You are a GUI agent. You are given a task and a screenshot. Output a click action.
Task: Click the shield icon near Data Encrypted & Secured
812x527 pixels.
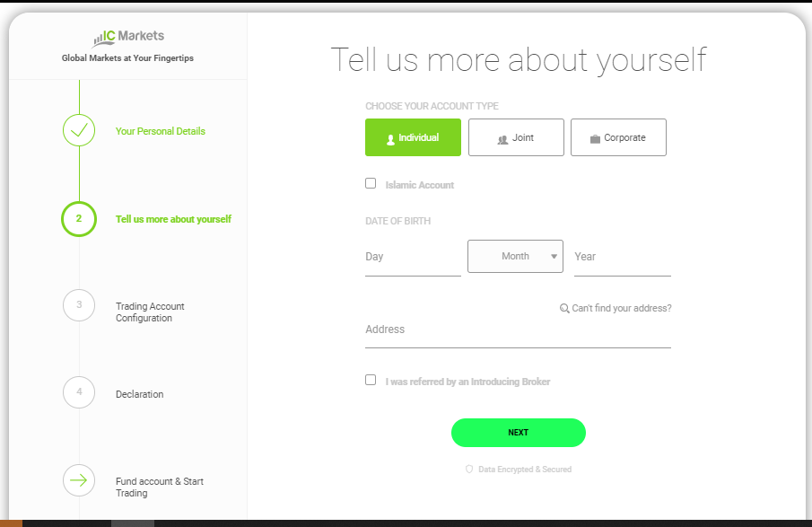click(x=469, y=469)
